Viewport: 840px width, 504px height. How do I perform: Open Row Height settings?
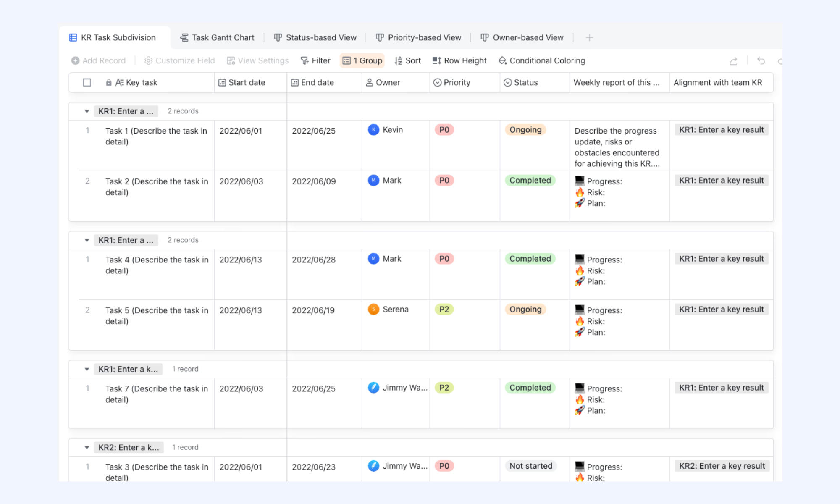459,61
